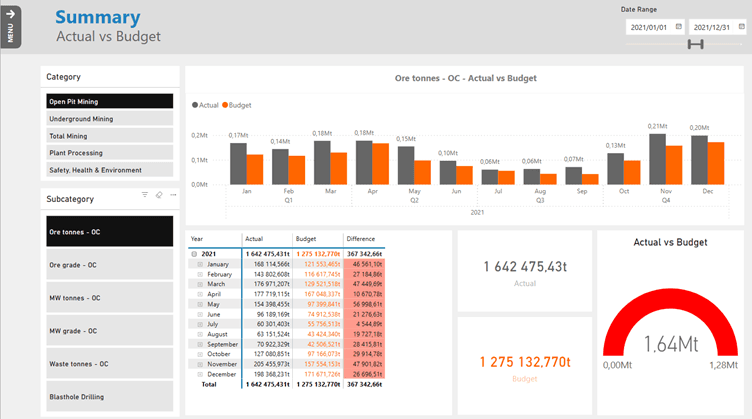Expand the May row

(200, 304)
